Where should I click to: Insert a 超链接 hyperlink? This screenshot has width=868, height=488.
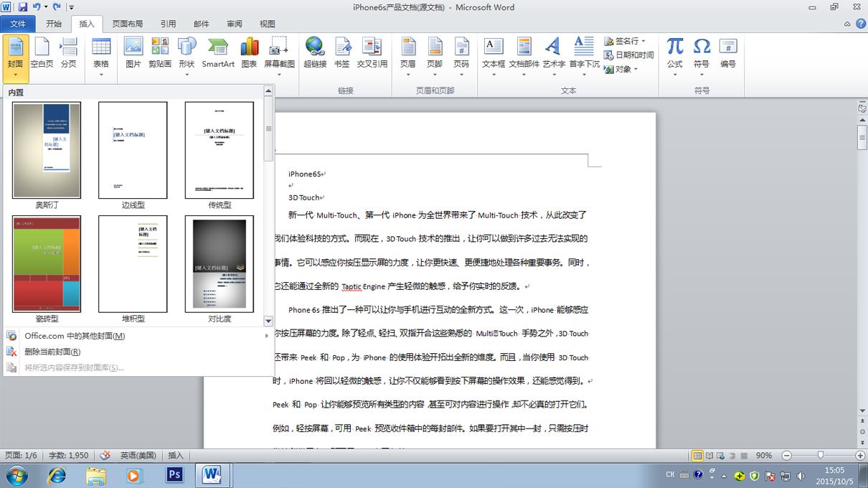pyautogui.click(x=315, y=54)
